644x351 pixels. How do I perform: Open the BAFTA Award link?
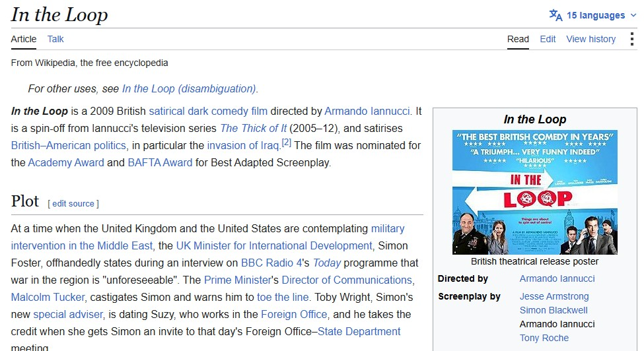(160, 163)
